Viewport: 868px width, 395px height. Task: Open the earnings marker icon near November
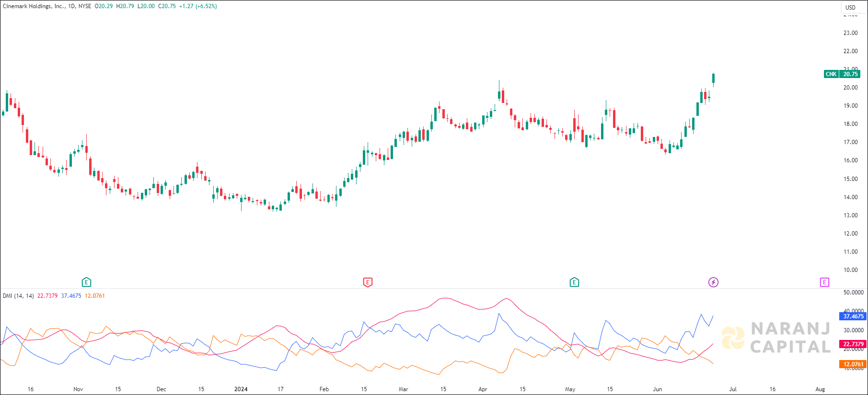coord(86,282)
